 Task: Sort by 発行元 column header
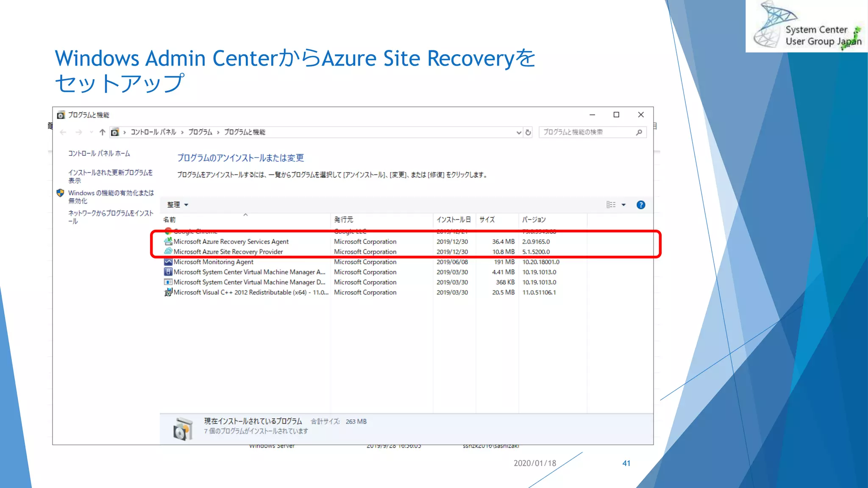click(381, 219)
